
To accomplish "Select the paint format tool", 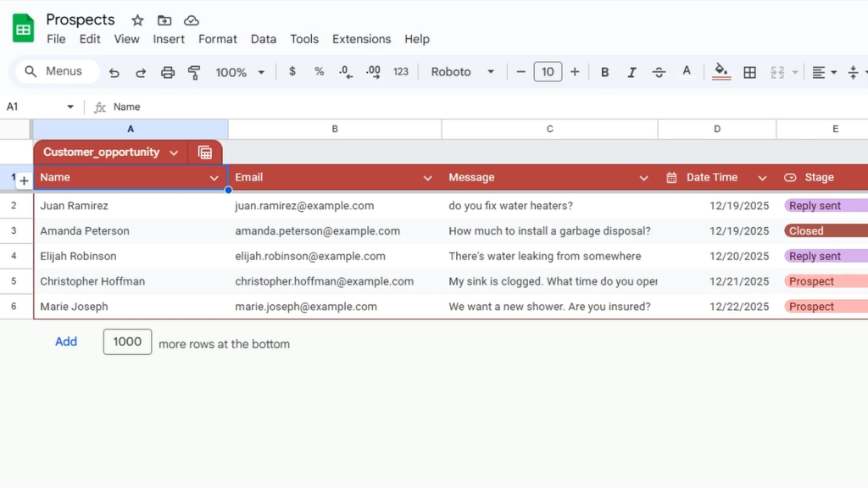I will (x=194, y=73).
